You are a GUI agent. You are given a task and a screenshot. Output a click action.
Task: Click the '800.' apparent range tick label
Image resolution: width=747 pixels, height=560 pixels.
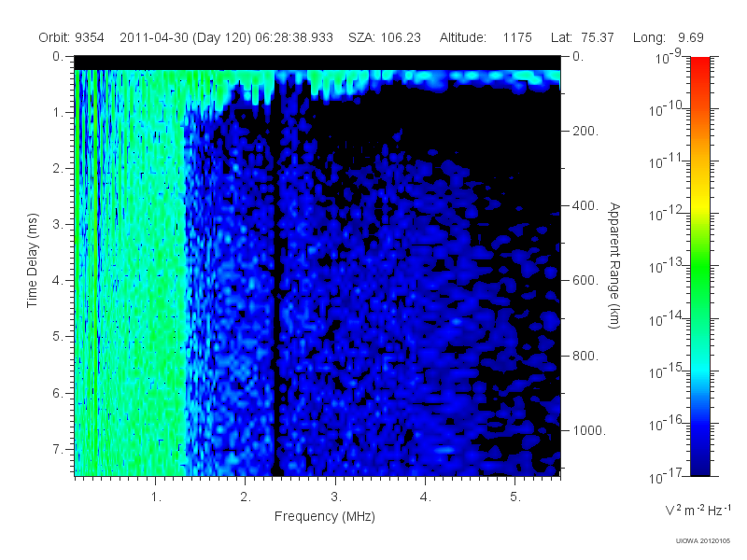coord(585,356)
